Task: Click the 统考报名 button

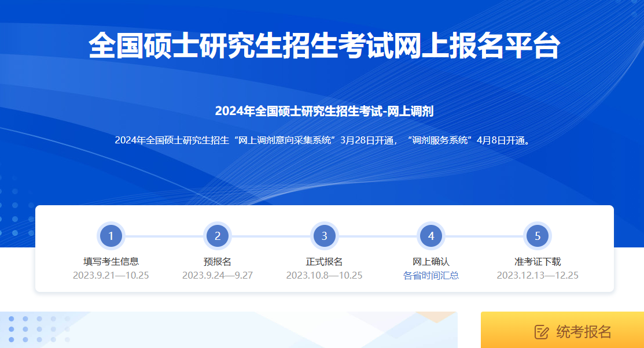Action: point(562,330)
